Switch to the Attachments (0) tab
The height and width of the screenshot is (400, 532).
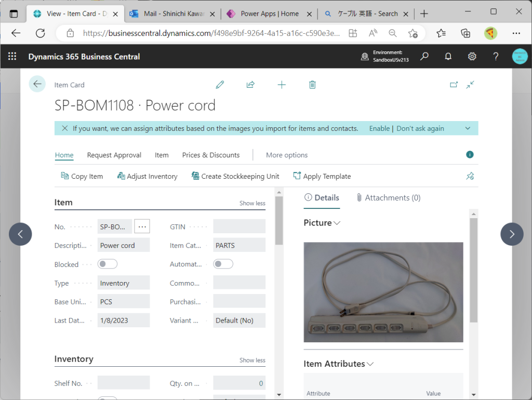coord(389,198)
